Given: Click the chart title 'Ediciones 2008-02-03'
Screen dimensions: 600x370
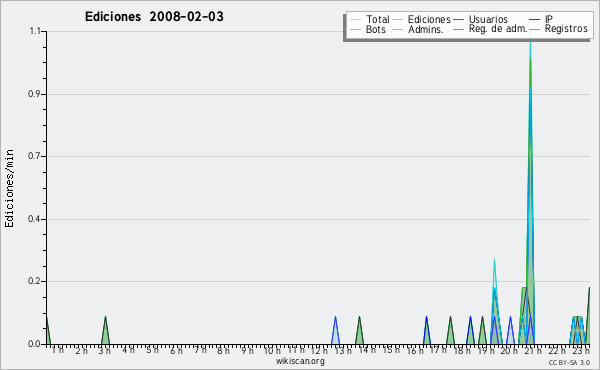Looking at the screenshot, I should (154, 16).
